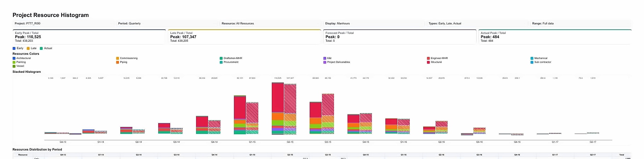Screen dimensions: 644x159
Task: Select the Actual Peak / Total card
Action: [x=555, y=37]
